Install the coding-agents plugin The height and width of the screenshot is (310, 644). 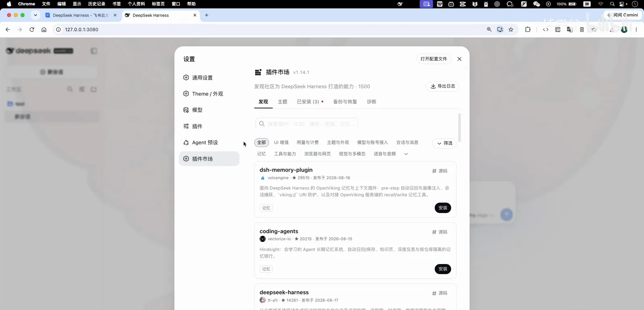[x=443, y=269]
